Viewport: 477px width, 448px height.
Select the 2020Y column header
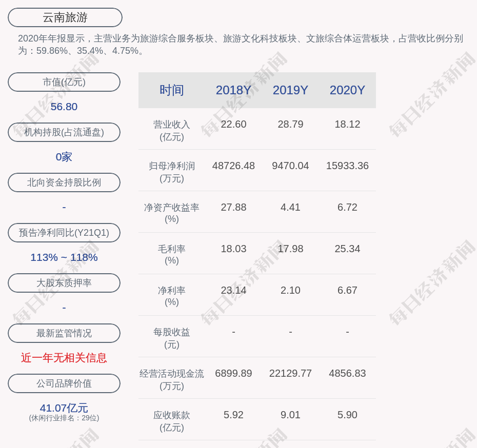click(347, 90)
